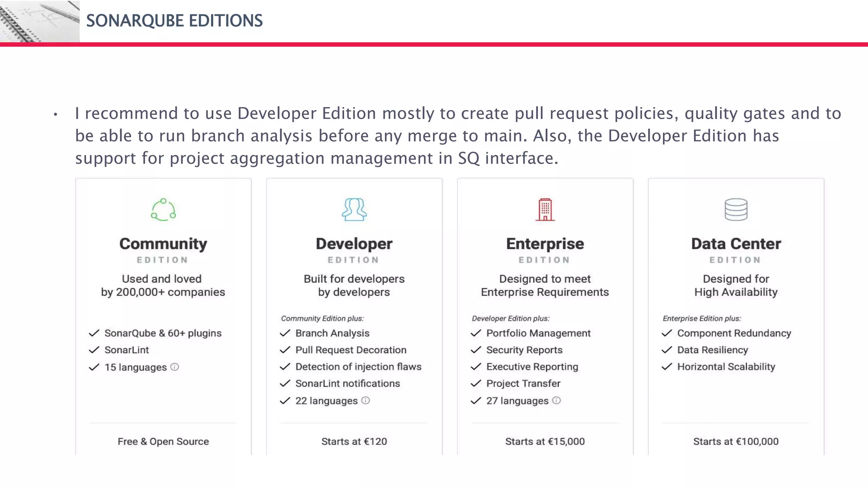868x488 pixels.
Task: Click the Free & Open Source text
Action: [x=163, y=441]
